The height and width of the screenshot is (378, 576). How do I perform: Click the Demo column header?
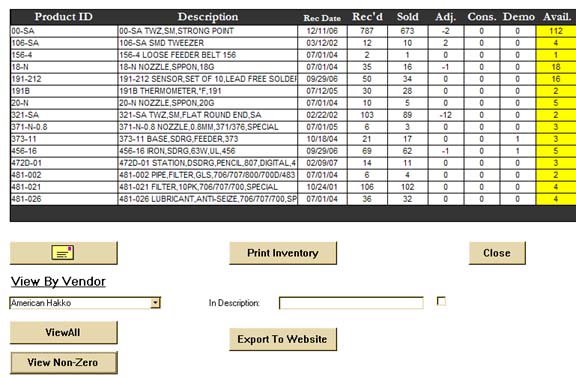(518, 17)
